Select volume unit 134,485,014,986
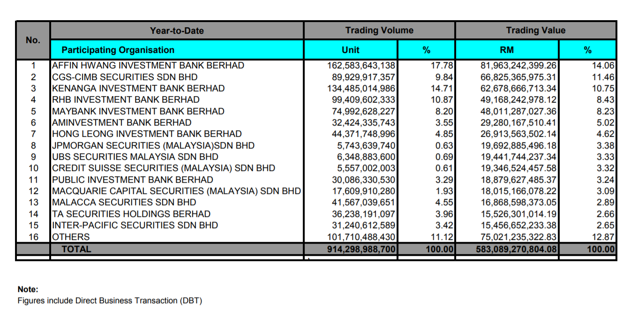The height and width of the screenshot is (313, 644). pos(361,88)
